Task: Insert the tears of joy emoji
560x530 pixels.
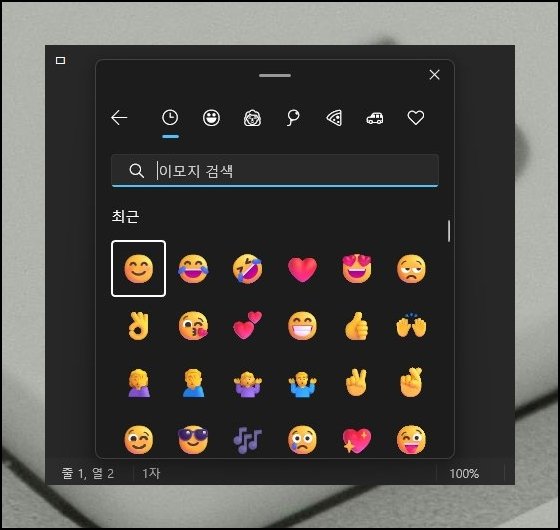Action: pos(193,269)
